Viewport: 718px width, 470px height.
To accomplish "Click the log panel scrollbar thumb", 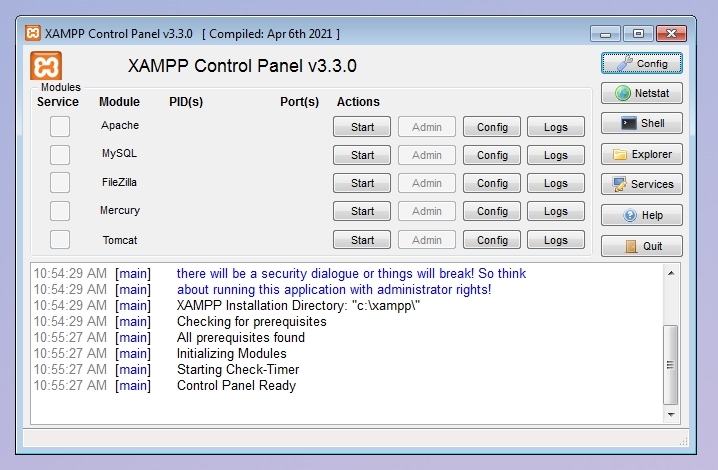I will pyautogui.click(x=670, y=365).
